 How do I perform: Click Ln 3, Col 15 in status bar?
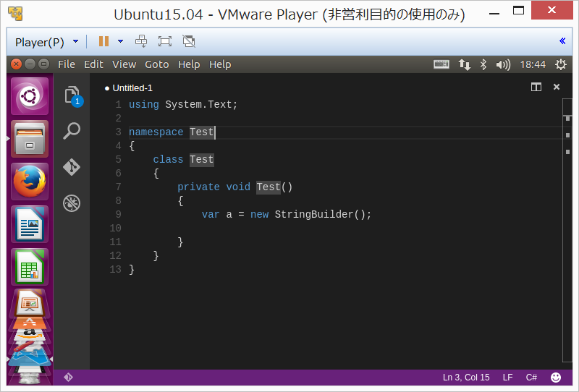[466, 378]
